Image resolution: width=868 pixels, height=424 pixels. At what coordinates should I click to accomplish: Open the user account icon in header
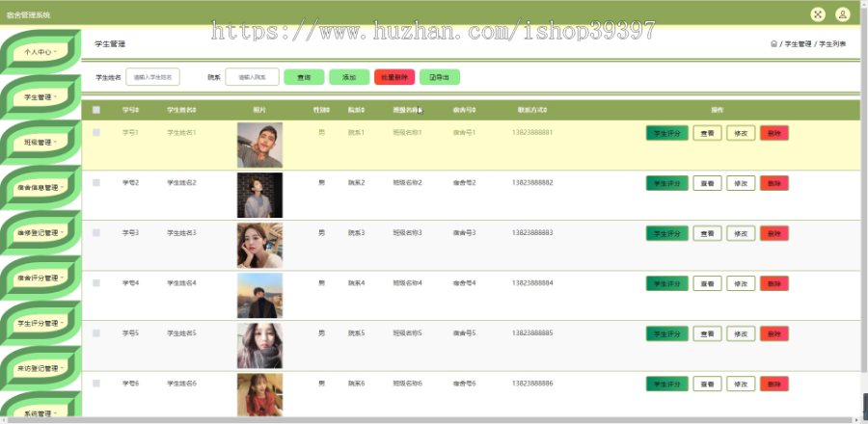(842, 14)
